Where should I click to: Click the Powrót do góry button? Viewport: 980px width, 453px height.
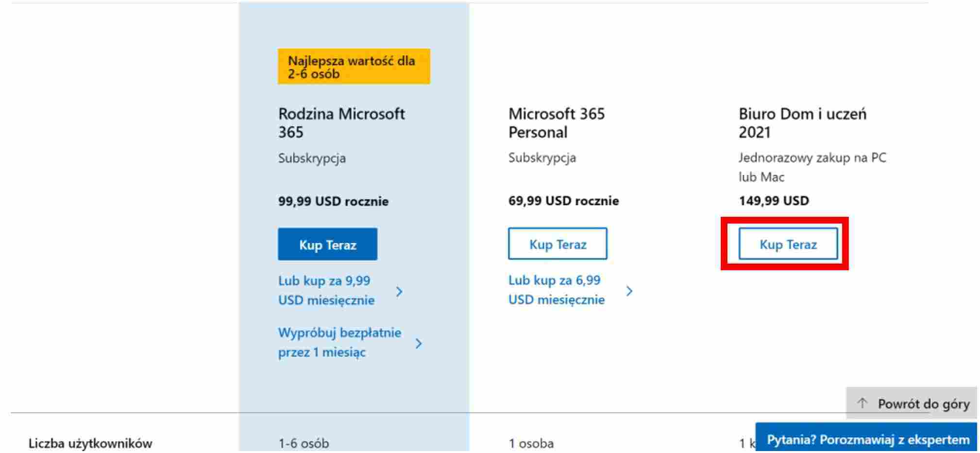912,403
